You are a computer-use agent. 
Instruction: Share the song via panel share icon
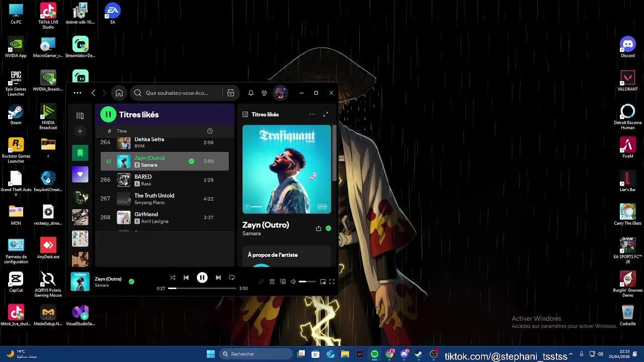(x=318, y=229)
